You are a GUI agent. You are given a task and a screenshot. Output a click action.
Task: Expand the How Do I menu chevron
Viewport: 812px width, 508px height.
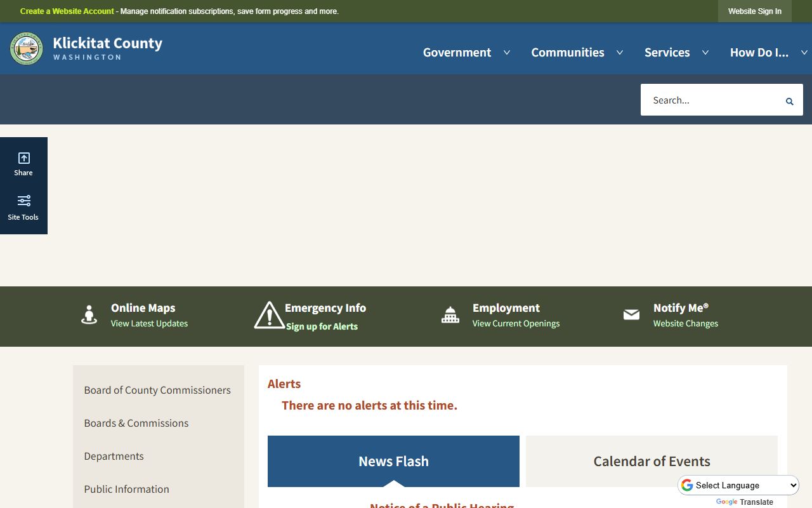click(804, 53)
